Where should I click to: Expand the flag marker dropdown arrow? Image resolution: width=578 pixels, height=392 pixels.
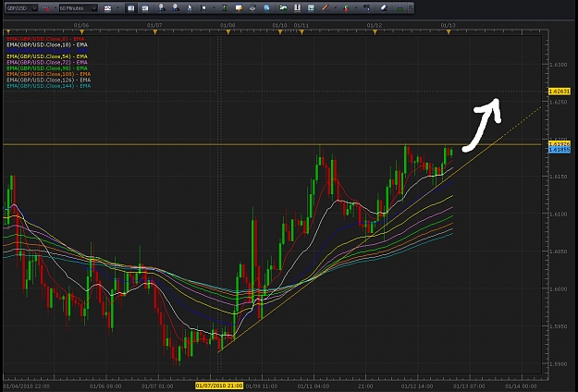pyautogui.click(x=214, y=8)
